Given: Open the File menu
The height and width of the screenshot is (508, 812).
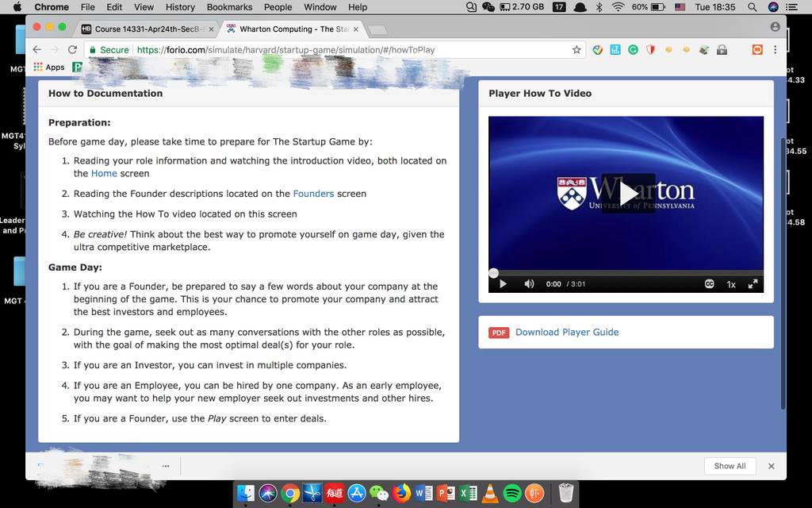Looking at the screenshot, I should 87,7.
